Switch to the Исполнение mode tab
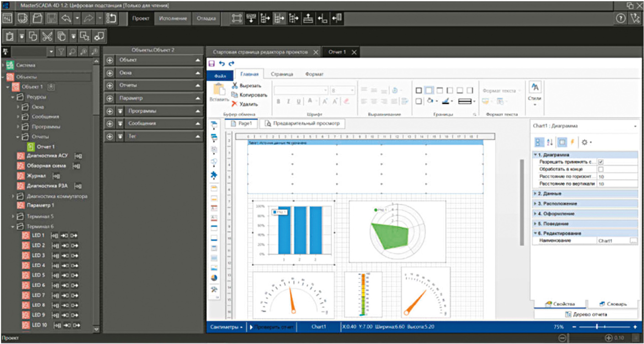 tap(173, 19)
